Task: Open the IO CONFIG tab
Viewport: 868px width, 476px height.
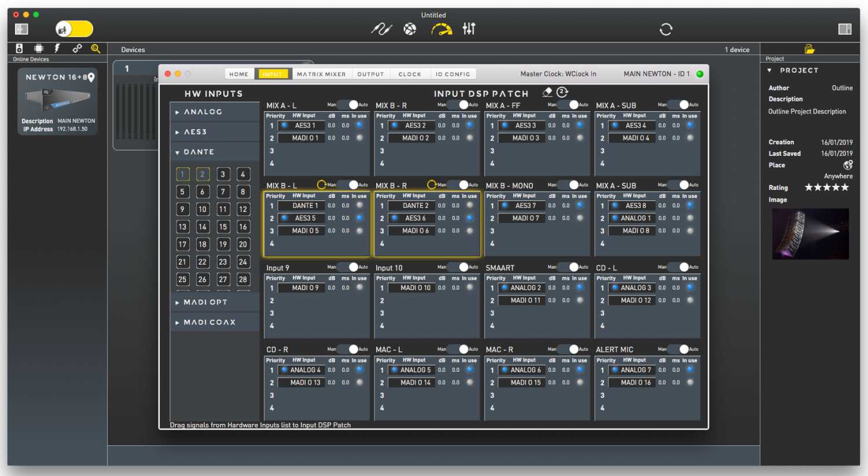Action: point(453,74)
